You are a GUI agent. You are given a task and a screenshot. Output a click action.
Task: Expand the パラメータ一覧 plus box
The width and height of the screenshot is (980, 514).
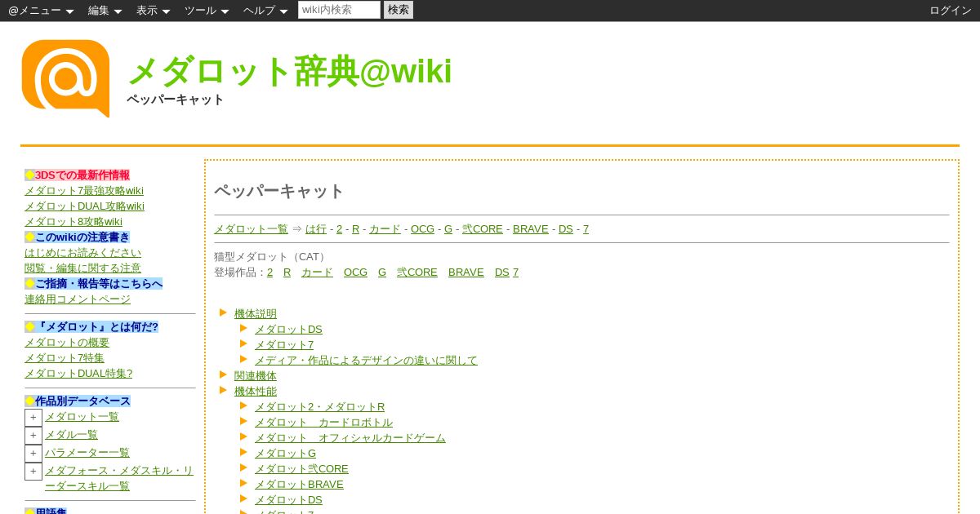33,454
